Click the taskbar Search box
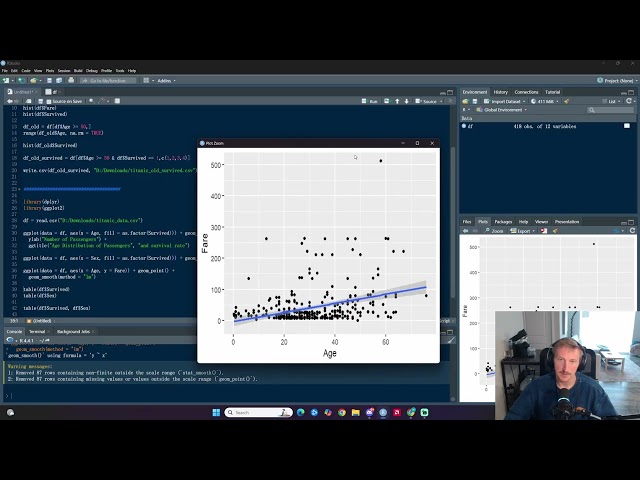Screen dimensions: 640x480 click(258, 412)
